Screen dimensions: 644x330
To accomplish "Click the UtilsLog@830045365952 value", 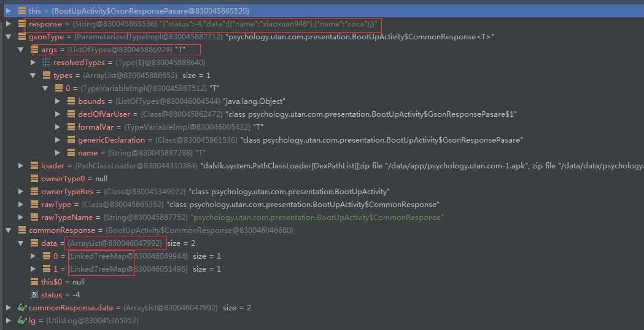I will pos(93,321).
